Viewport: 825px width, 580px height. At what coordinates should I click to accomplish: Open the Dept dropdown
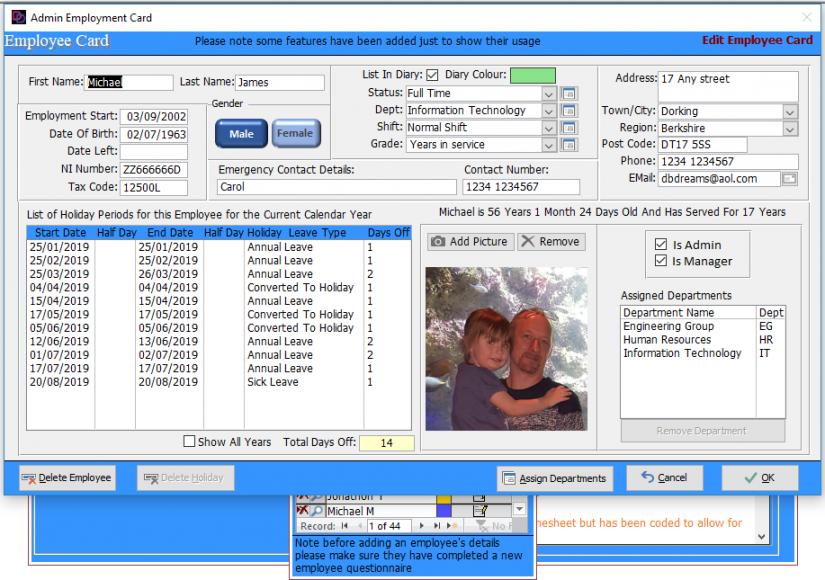coord(550,110)
